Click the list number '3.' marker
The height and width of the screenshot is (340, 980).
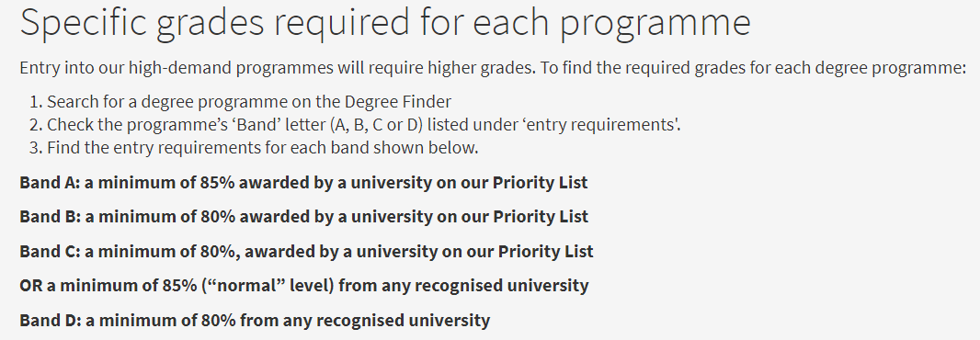pos(36,148)
